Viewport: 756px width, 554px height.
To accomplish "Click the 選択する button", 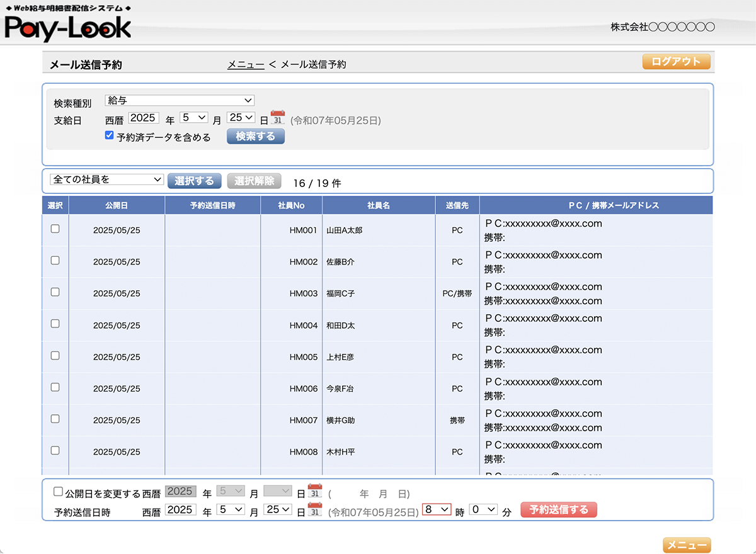I will click(x=195, y=181).
